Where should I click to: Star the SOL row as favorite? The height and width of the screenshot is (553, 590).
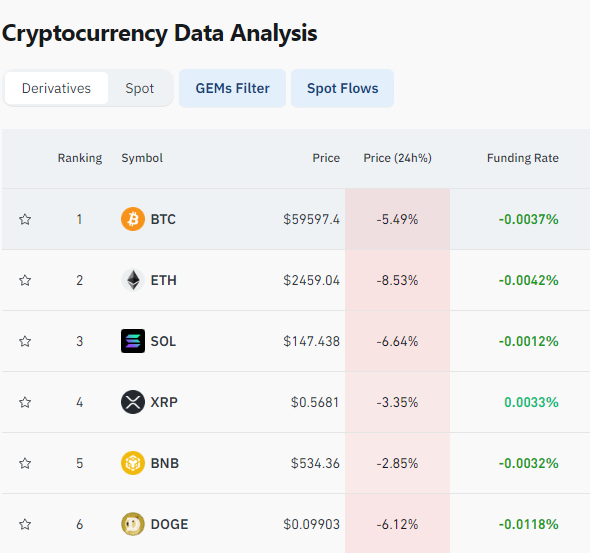pos(25,341)
